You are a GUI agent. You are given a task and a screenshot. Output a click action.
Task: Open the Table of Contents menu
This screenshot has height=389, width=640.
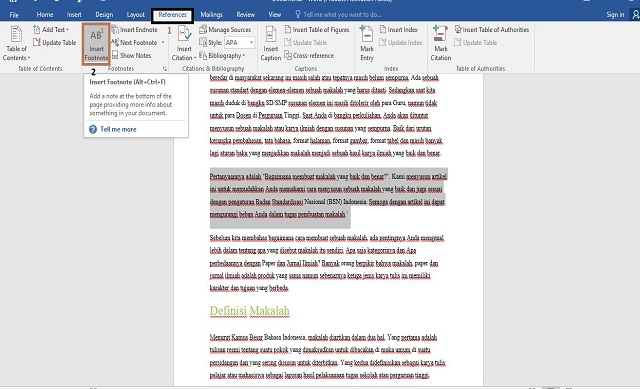tap(16, 43)
